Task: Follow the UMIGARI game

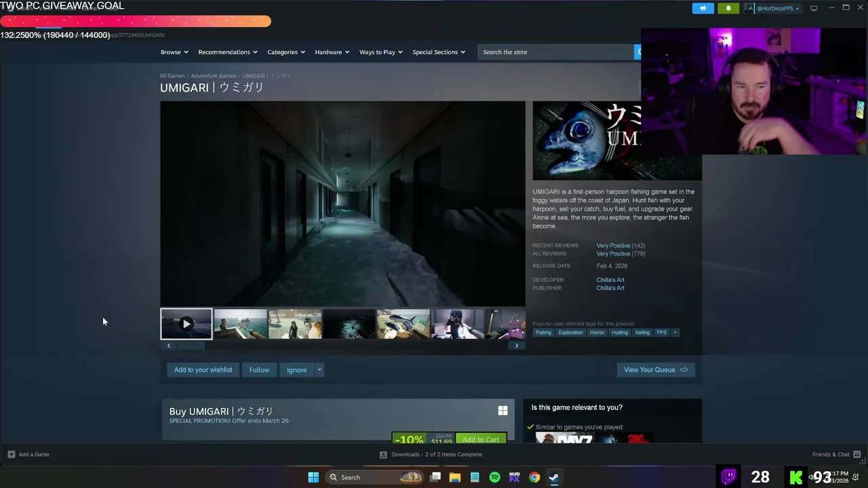Action: click(x=259, y=370)
